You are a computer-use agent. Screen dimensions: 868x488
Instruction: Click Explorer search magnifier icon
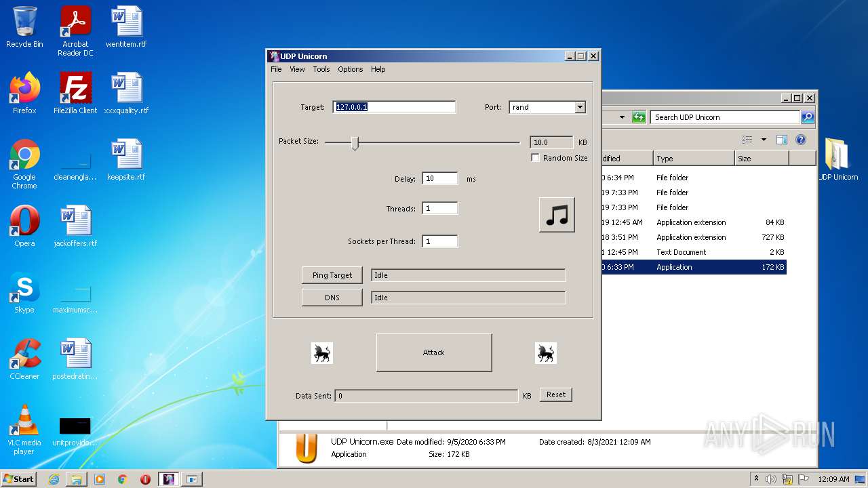pos(807,117)
